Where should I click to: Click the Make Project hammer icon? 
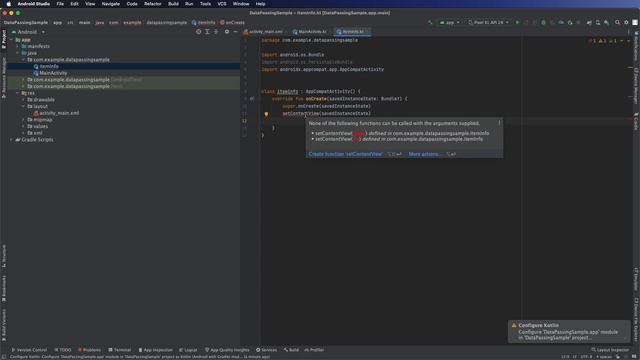tap(430, 22)
